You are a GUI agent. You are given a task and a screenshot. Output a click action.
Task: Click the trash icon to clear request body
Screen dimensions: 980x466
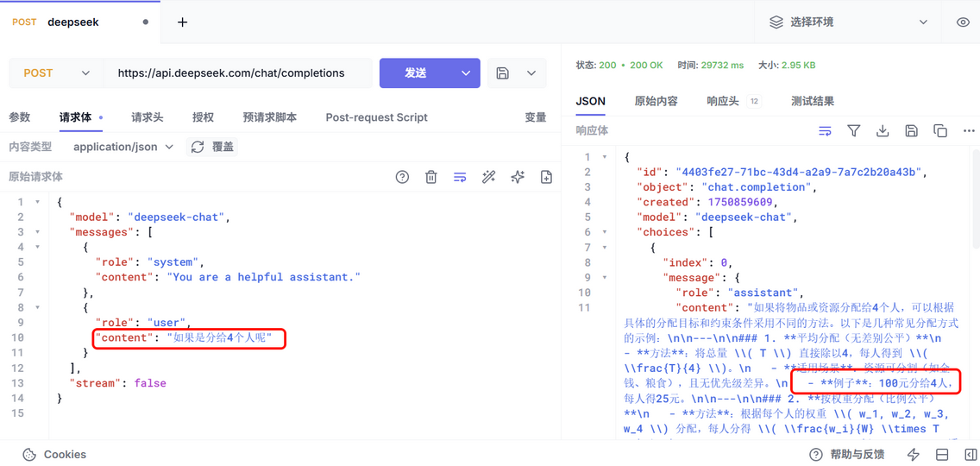coord(431,177)
